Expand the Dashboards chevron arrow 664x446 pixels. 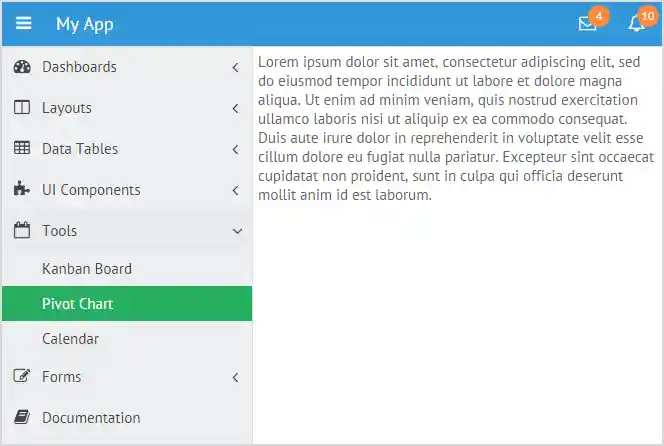click(x=235, y=68)
